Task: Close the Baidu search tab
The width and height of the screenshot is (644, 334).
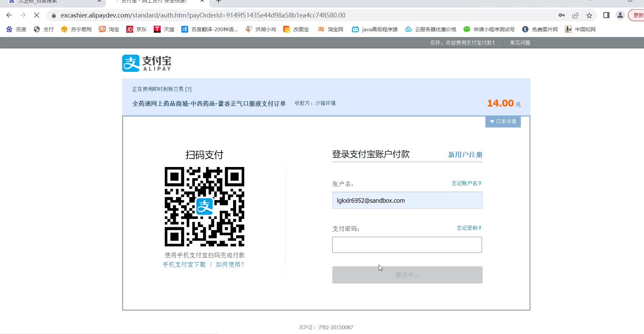Action: coord(99,1)
